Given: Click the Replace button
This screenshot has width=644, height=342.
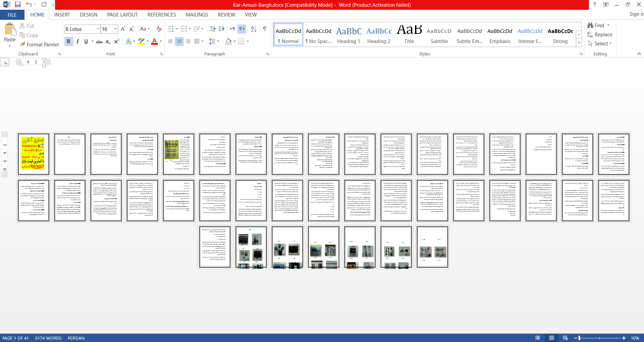Looking at the screenshot, I should [600, 34].
